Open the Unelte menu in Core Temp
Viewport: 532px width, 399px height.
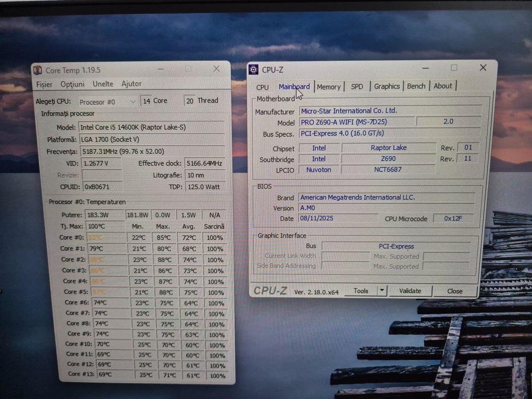(x=103, y=84)
